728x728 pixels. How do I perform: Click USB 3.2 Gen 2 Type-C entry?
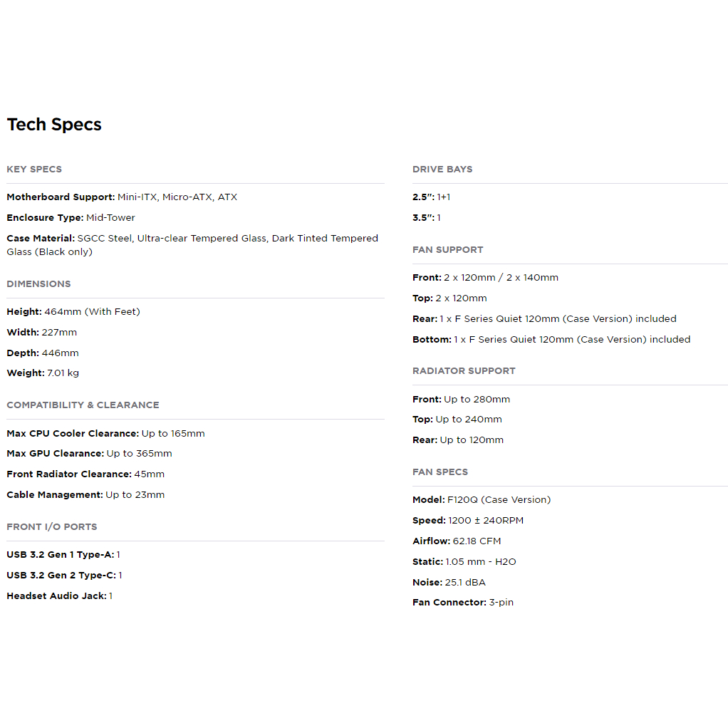point(65,576)
